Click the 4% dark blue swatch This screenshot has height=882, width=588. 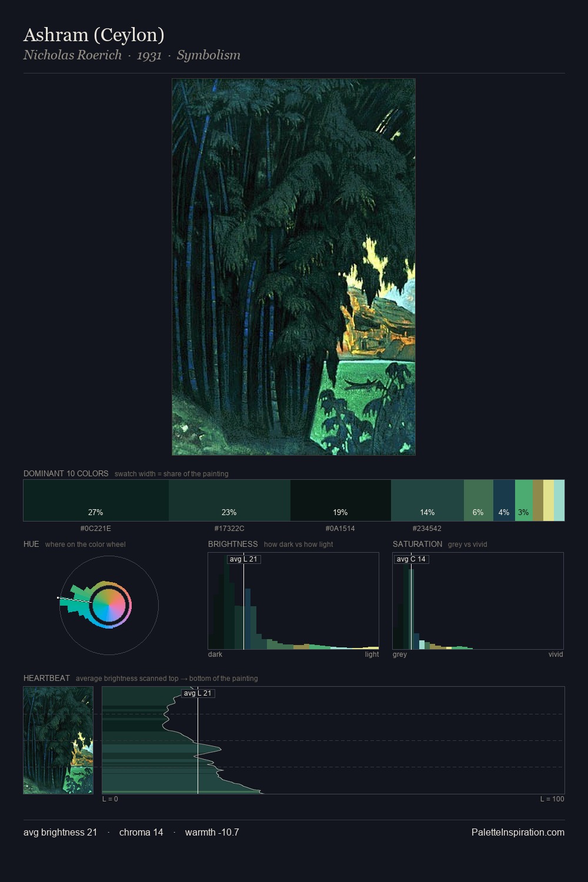[504, 500]
